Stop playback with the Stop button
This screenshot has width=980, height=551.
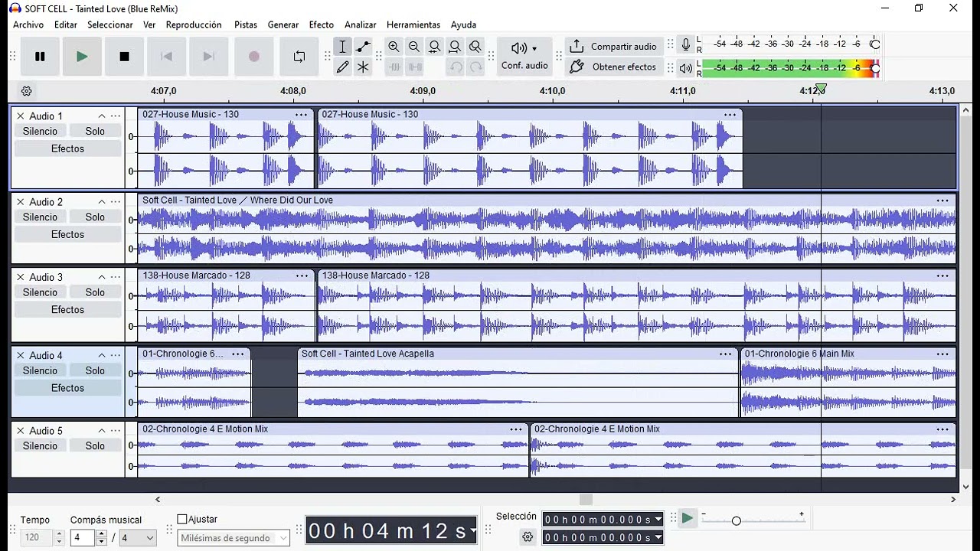(124, 57)
